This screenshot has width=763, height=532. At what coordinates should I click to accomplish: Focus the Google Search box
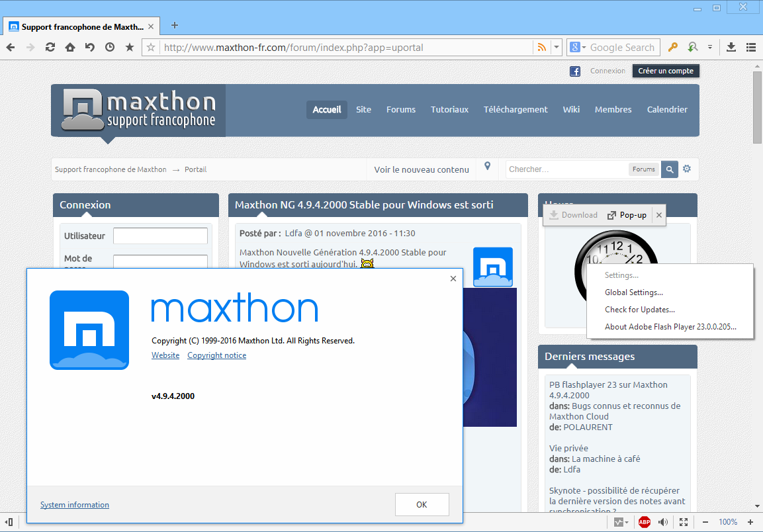point(623,47)
